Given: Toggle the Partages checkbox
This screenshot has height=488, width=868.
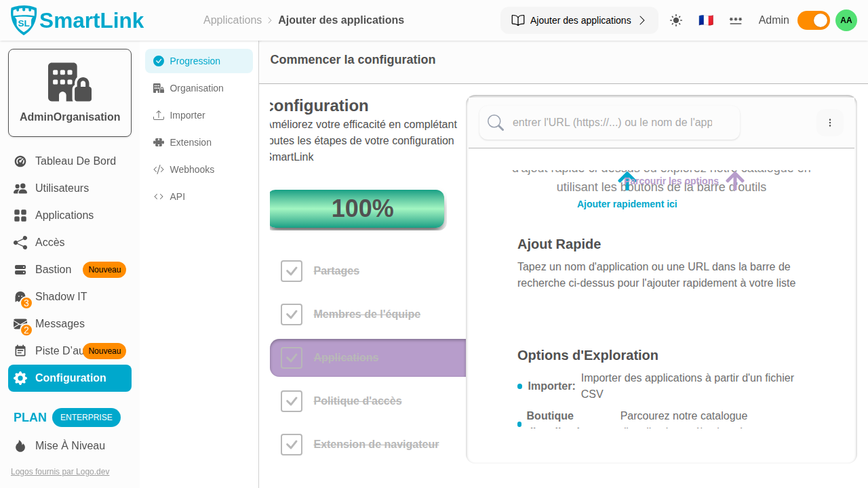Looking at the screenshot, I should pyautogui.click(x=292, y=271).
